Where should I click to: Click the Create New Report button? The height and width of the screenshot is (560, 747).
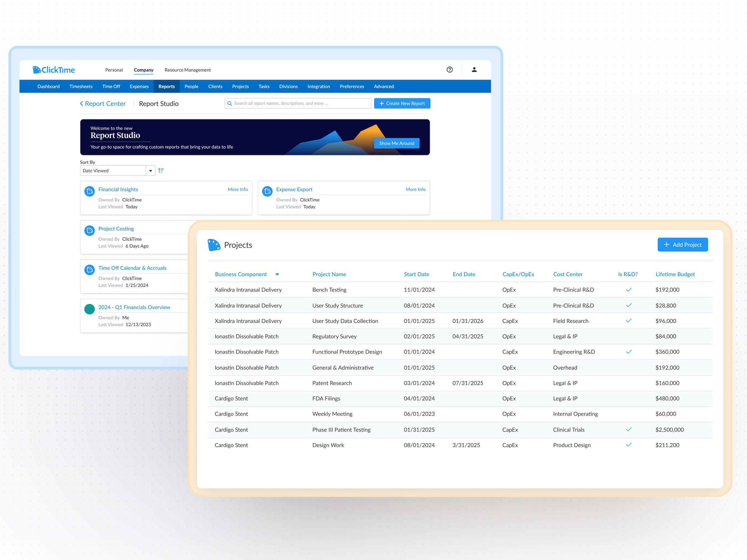pos(402,103)
